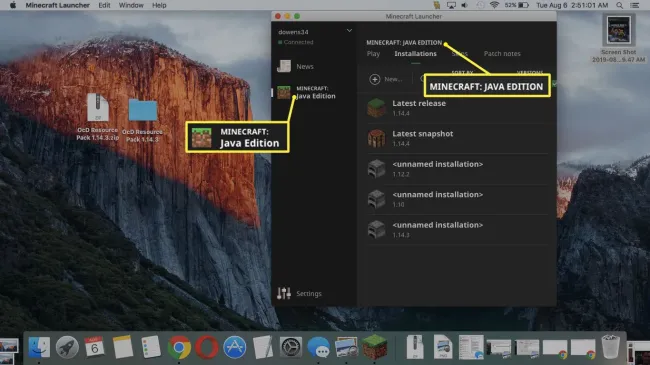Open Notification Center icon in the menu bar
Screen dimensions: 650x365
pos(635,5)
